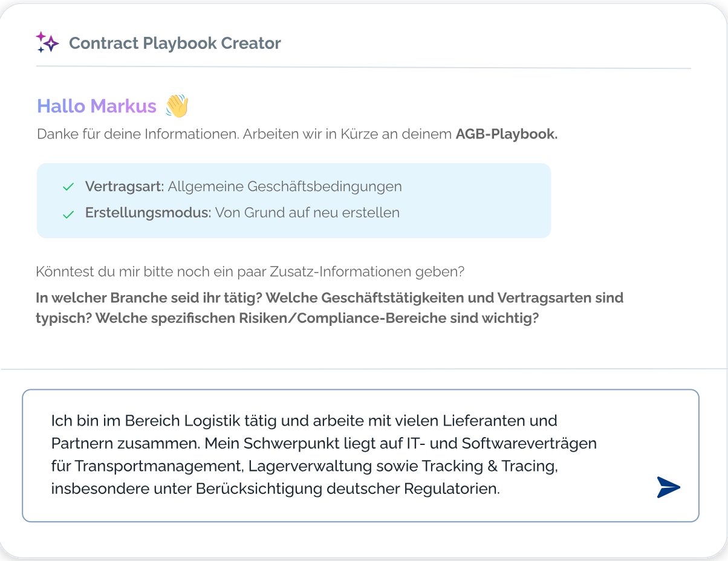Click Allgemeine Geschäftsbedingungen value text
Viewport: 728px width, 561px height.
click(x=285, y=186)
